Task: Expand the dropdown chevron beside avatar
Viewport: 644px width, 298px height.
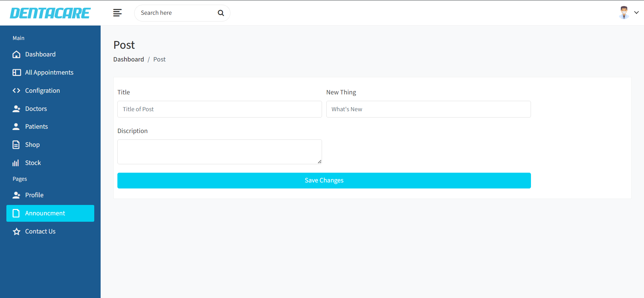Action: pos(636,13)
